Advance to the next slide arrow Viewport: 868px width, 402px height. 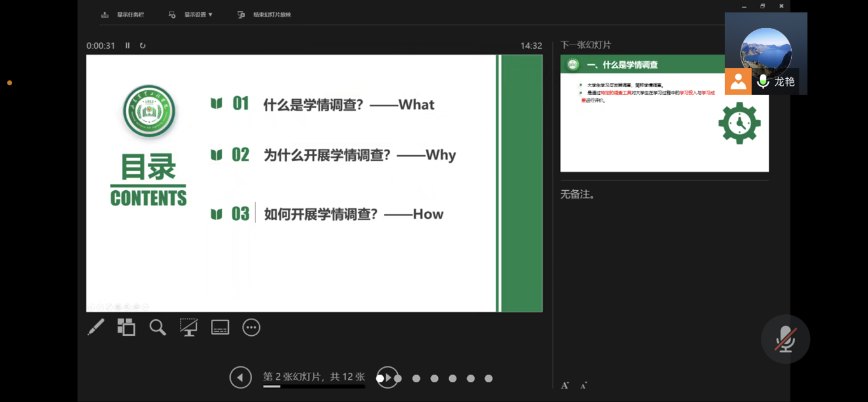click(387, 378)
